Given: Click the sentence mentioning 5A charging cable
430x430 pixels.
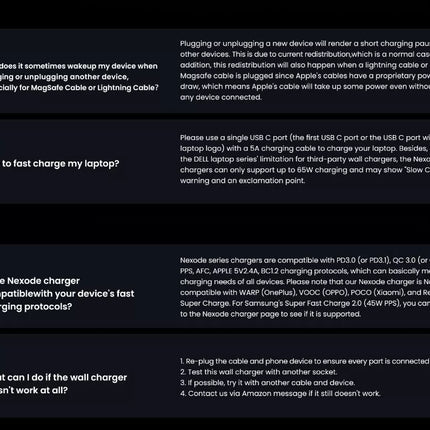Looking at the screenshot, I should click(305, 148).
